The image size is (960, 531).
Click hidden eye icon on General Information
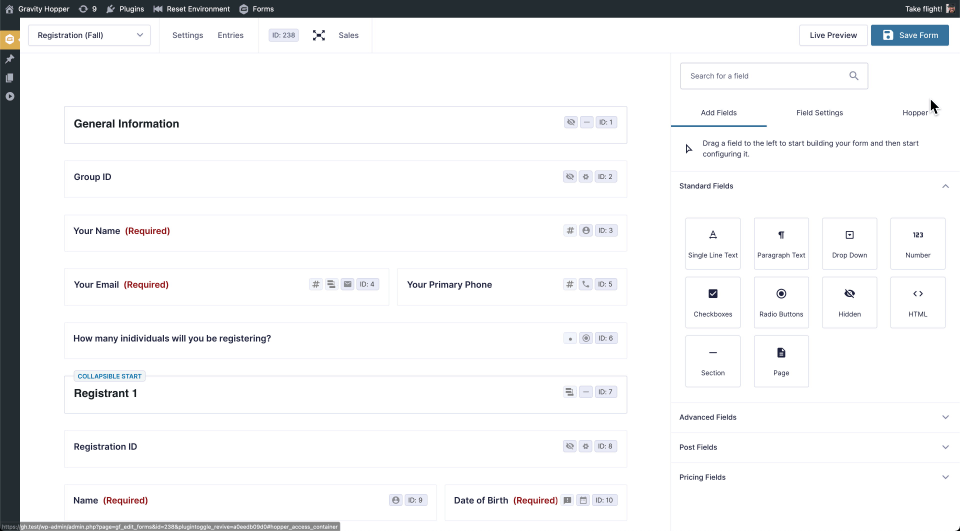(571, 122)
